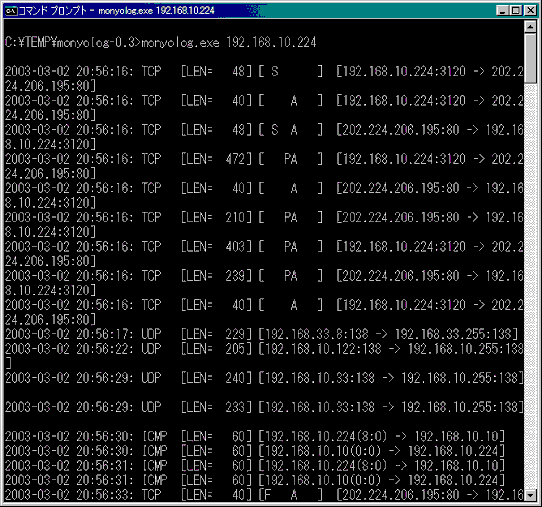Select the last TCP [F A] log line

pyautogui.click(x=264, y=495)
